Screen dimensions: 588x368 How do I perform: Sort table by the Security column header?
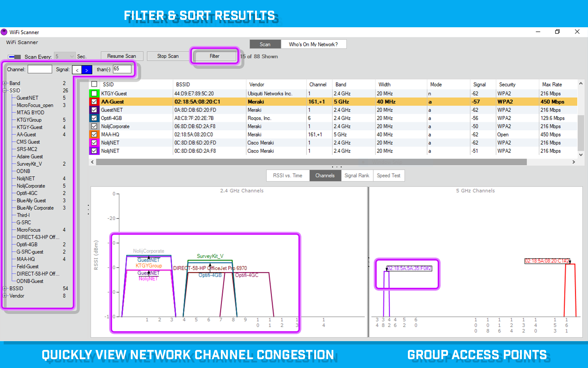[x=517, y=84]
